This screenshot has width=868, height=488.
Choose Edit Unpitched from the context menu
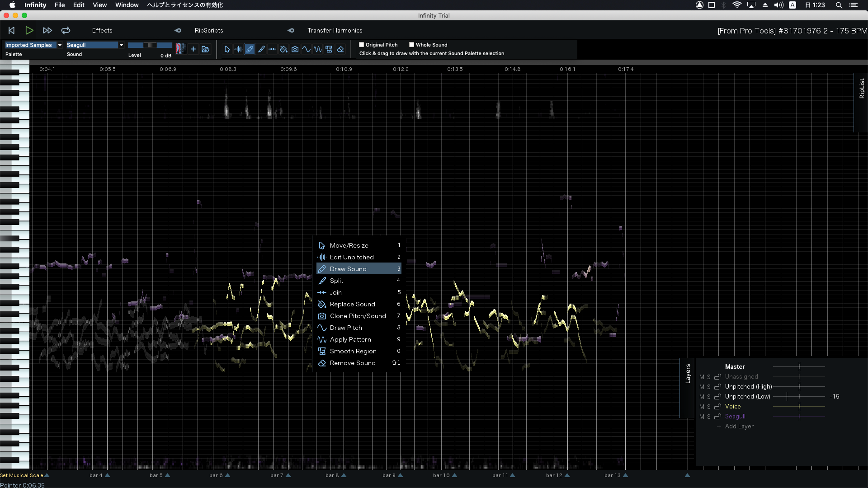359,257
